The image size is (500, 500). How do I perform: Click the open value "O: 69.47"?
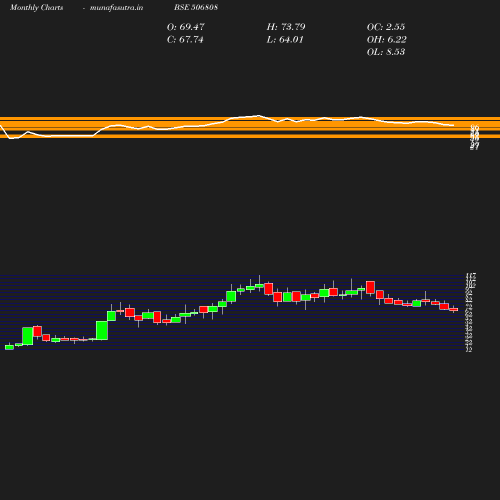[x=186, y=27]
